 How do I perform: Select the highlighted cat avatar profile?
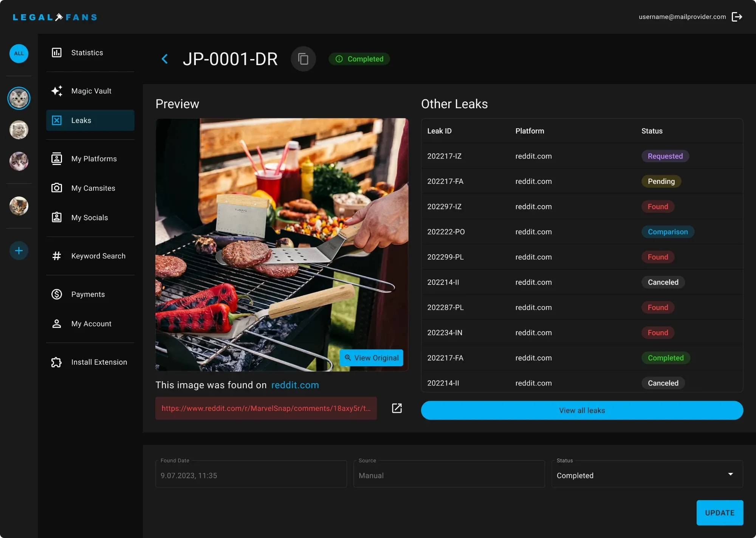19,98
